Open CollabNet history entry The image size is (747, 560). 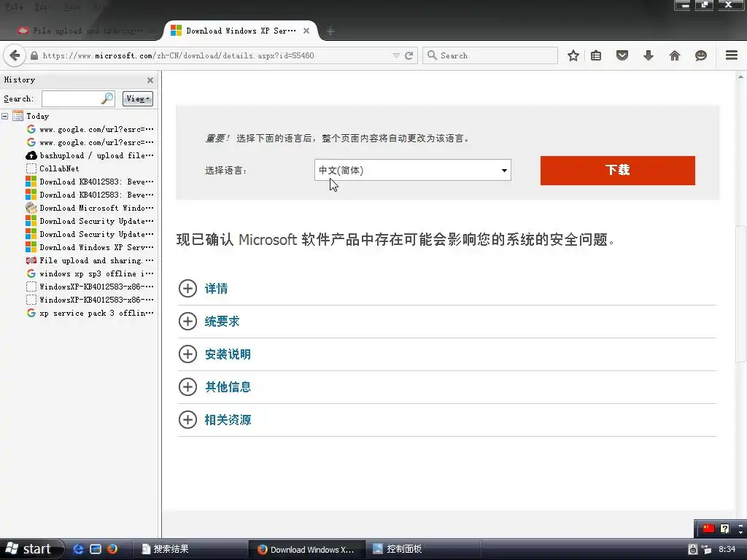click(x=53, y=168)
